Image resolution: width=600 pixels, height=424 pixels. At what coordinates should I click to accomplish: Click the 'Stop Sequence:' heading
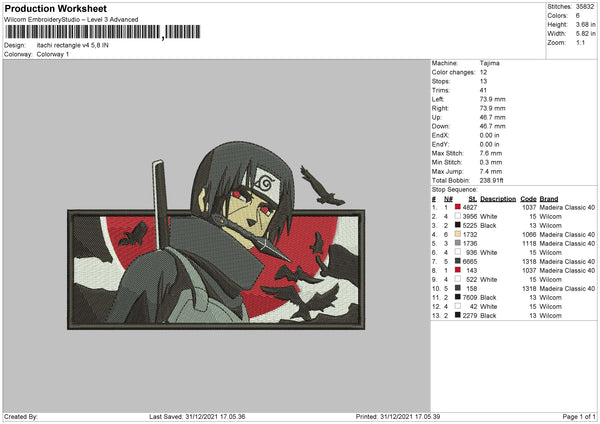pyautogui.click(x=455, y=190)
